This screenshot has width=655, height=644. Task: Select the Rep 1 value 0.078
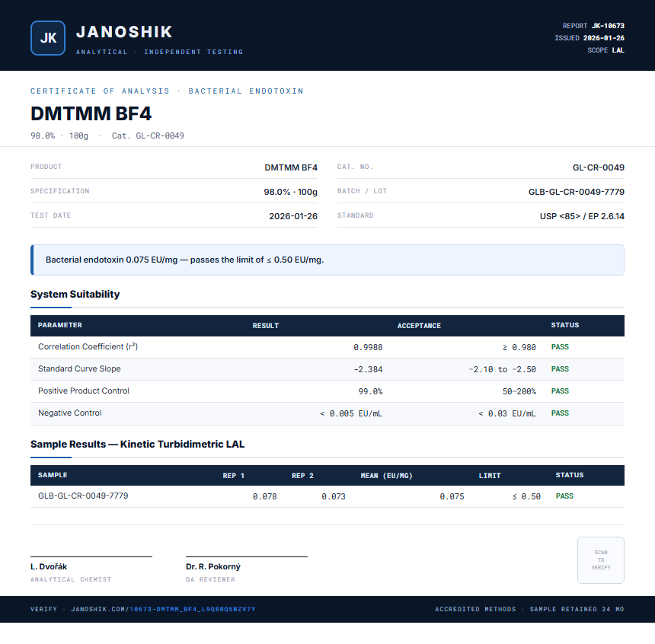pyautogui.click(x=264, y=496)
